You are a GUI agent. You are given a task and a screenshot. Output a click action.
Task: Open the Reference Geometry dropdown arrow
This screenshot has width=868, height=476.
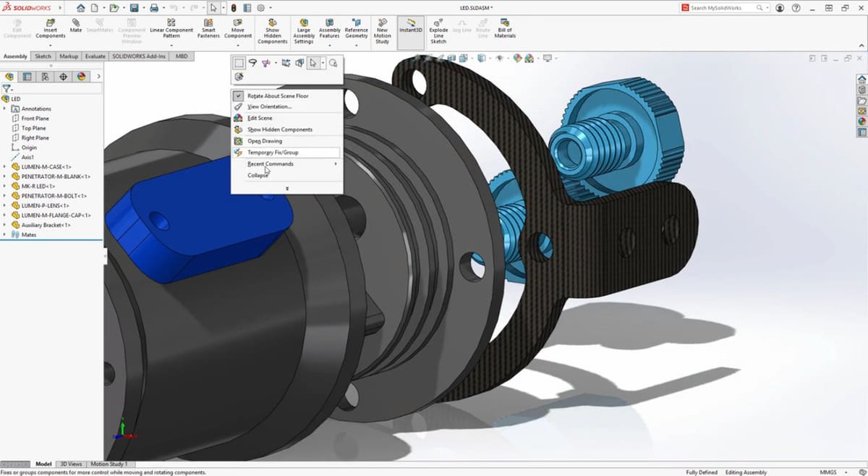[357, 46]
